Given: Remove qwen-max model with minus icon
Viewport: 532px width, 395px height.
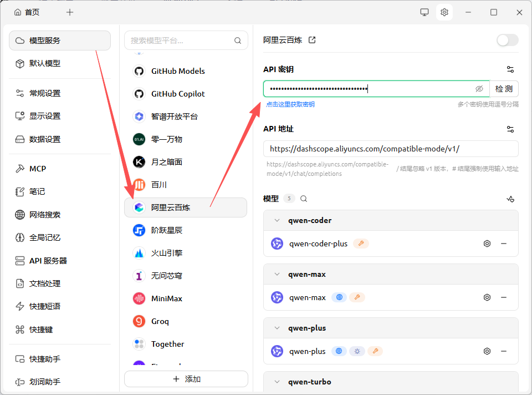Looking at the screenshot, I should pos(504,297).
